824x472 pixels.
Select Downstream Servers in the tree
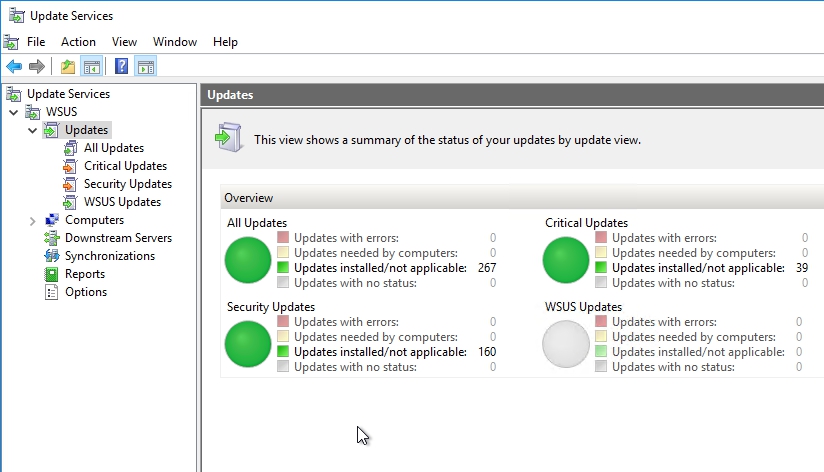click(x=117, y=238)
